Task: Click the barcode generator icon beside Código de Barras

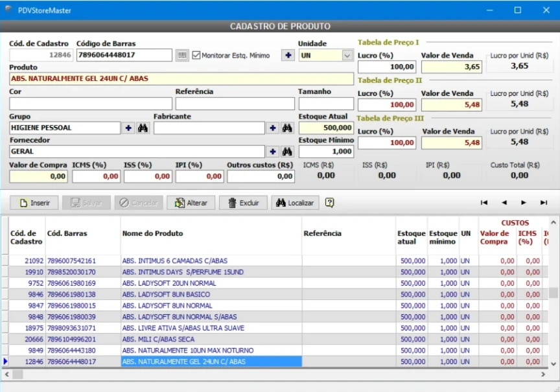Action: [x=182, y=56]
